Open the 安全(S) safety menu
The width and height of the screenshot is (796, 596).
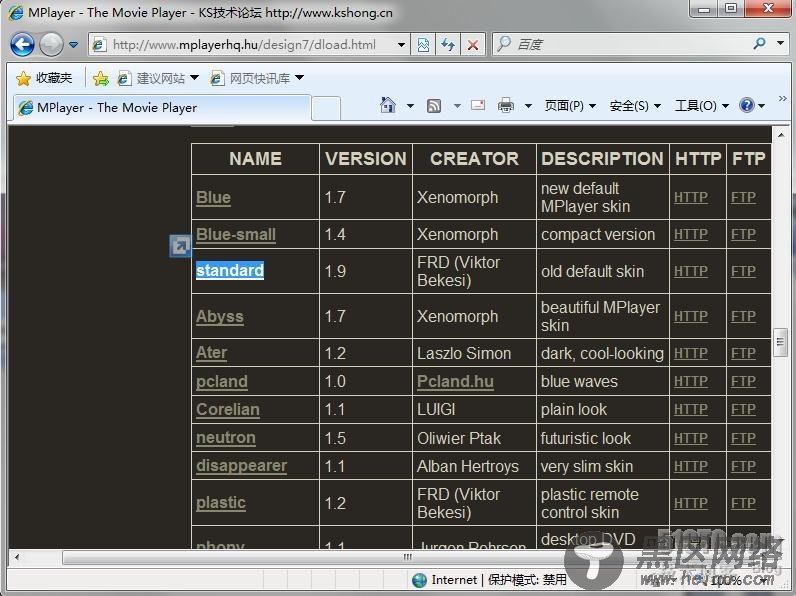coord(635,106)
